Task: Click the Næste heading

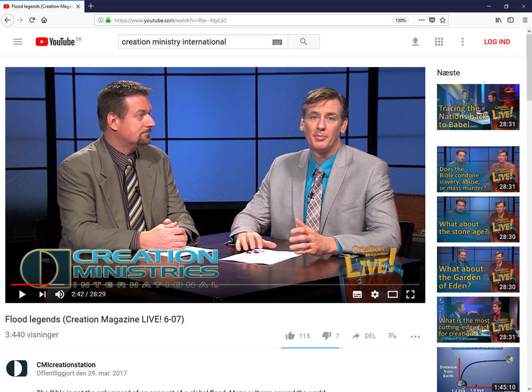Action: (x=449, y=73)
